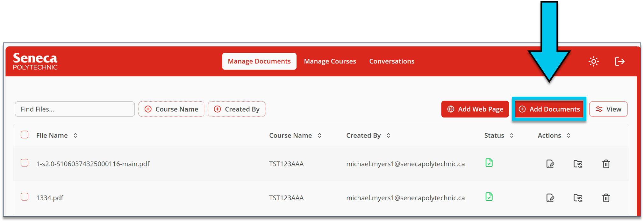Sort by Course Name column header
Screen dimensions: 644x222
click(x=295, y=136)
